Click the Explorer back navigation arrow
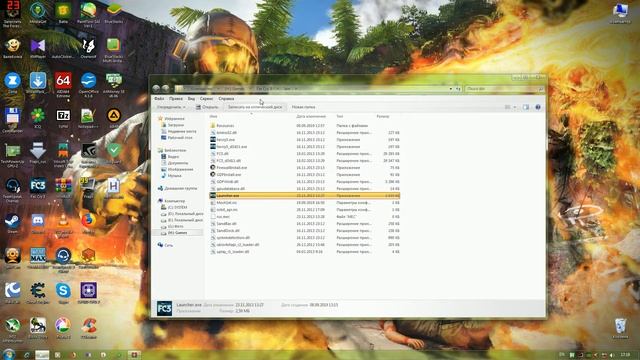The width and height of the screenshot is (640, 360). pyautogui.click(x=156, y=88)
